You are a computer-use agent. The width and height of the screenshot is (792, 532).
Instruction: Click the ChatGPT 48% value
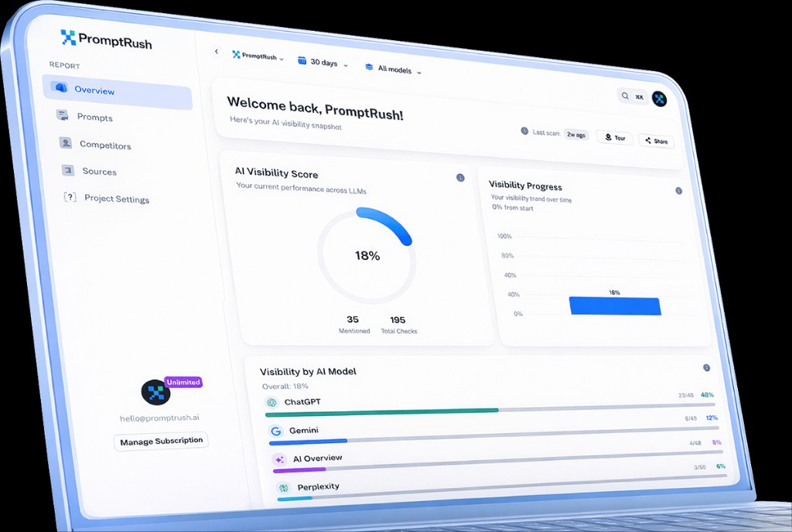[x=707, y=394]
